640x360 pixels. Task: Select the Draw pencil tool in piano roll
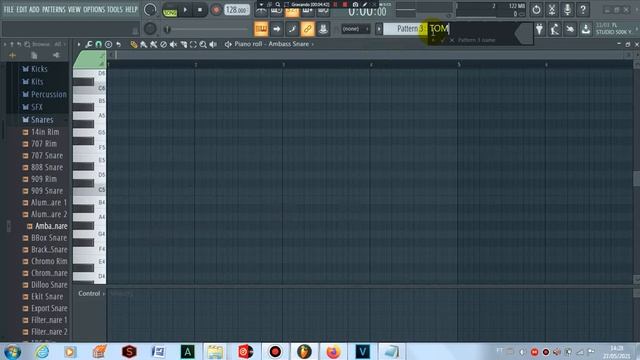[x=133, y=44]
